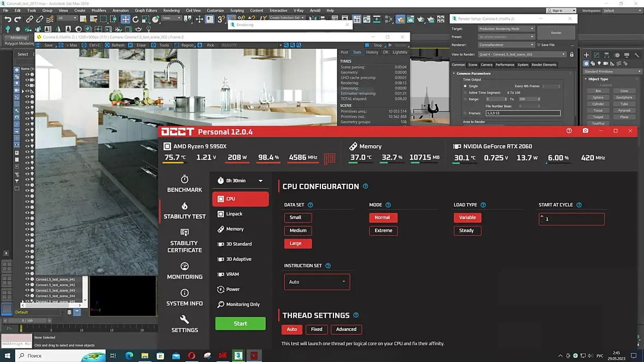Open File Explorer from the taskbar
Screen dimensions: 644x362
145,355
